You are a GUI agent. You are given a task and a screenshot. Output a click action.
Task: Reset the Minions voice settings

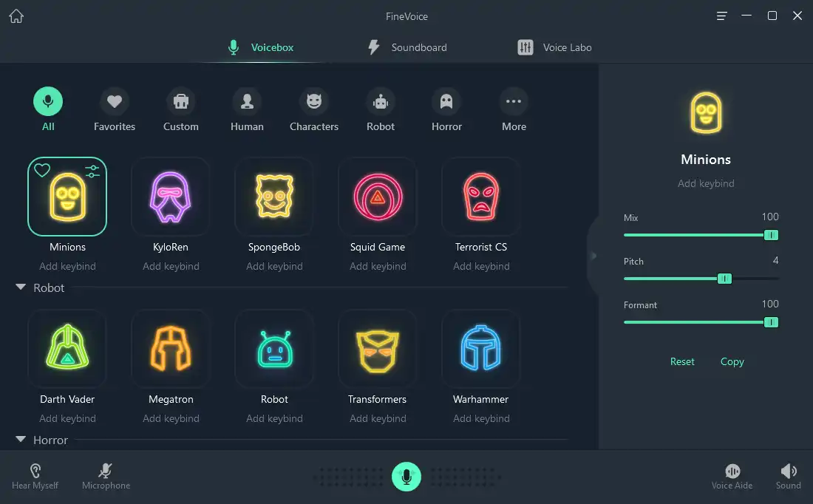coord(682,361)
